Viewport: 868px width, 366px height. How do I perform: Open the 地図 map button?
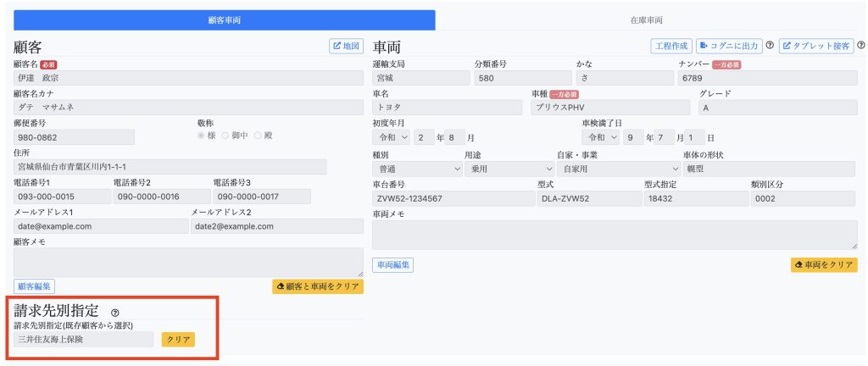click(x=346, y=46)
